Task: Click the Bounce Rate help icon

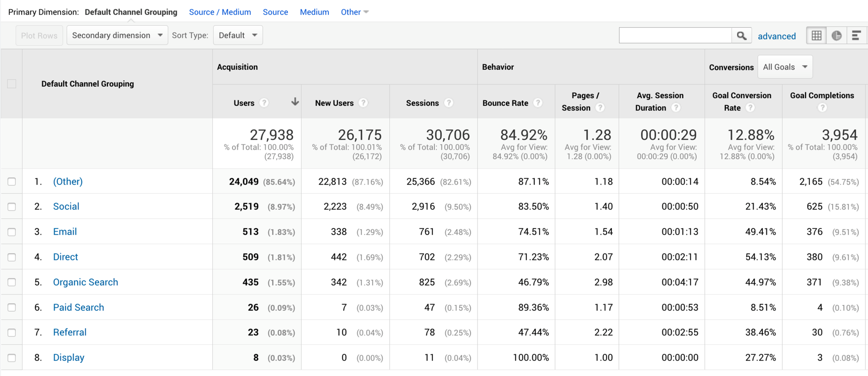Action: (x=537, y=103)
